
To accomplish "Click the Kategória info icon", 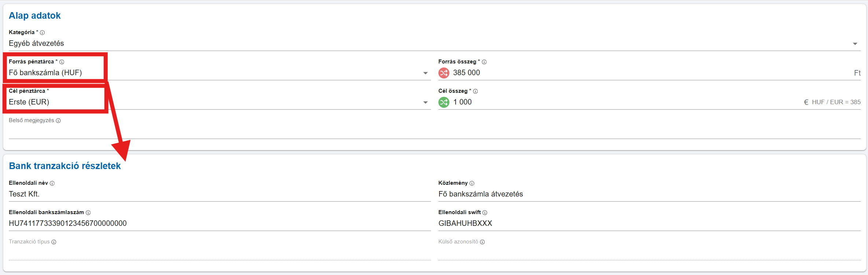I will click(x=42, y=33).
